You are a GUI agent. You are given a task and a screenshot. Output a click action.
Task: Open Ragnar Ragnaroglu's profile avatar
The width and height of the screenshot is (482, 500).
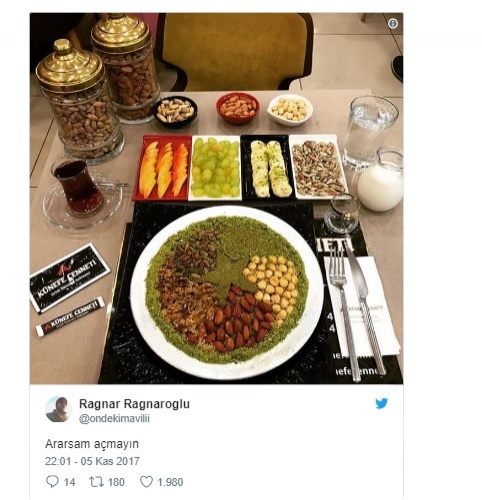[x=58, y=409]
